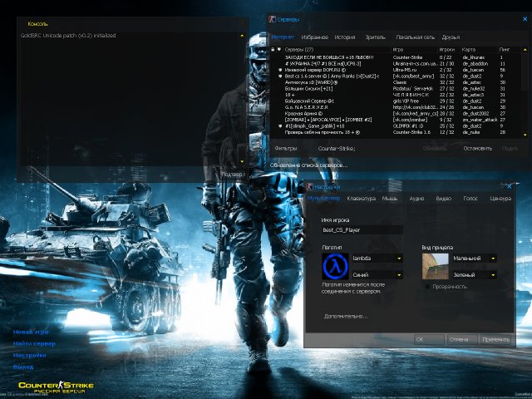Image resolution: width=532 pixels, height=399 pixels.
Task: Open the Маленький crosshair size dropdown
Action: (x=475, y=259)
